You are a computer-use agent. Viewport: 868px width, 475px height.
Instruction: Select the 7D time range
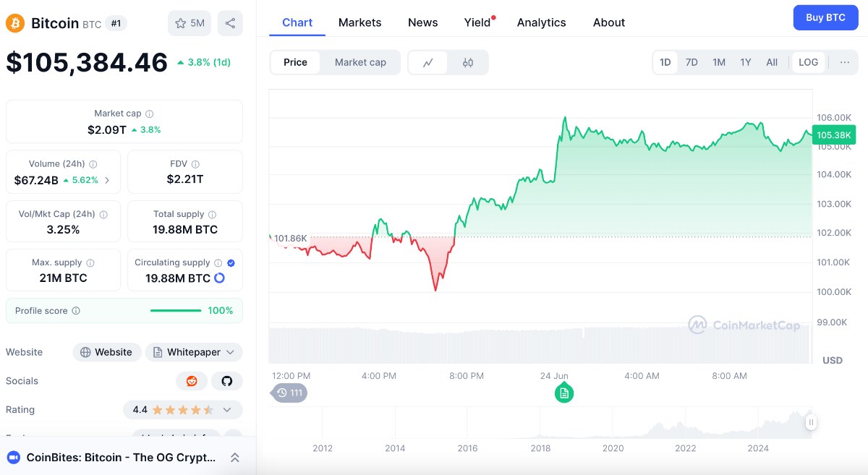click(x=692, y=62)
